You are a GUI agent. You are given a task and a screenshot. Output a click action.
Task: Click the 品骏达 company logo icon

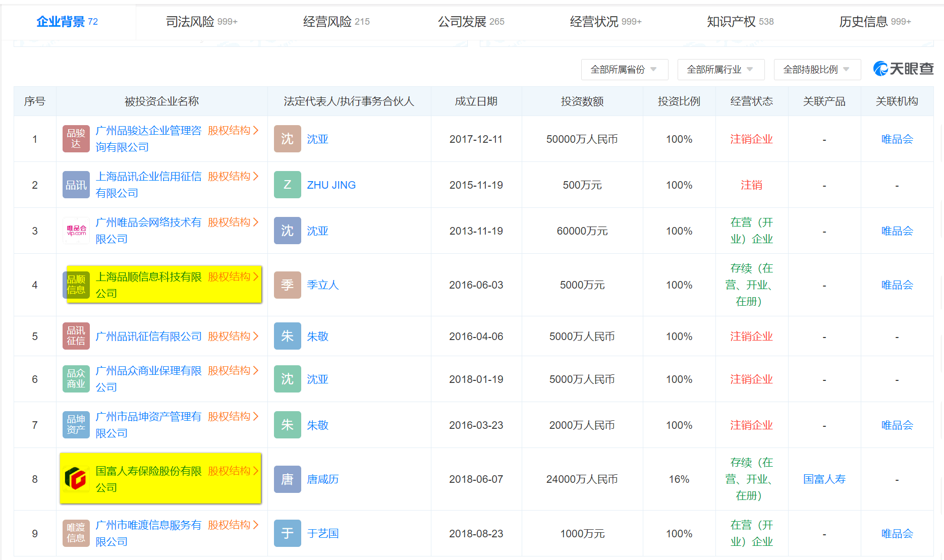(x=76, y=139)
